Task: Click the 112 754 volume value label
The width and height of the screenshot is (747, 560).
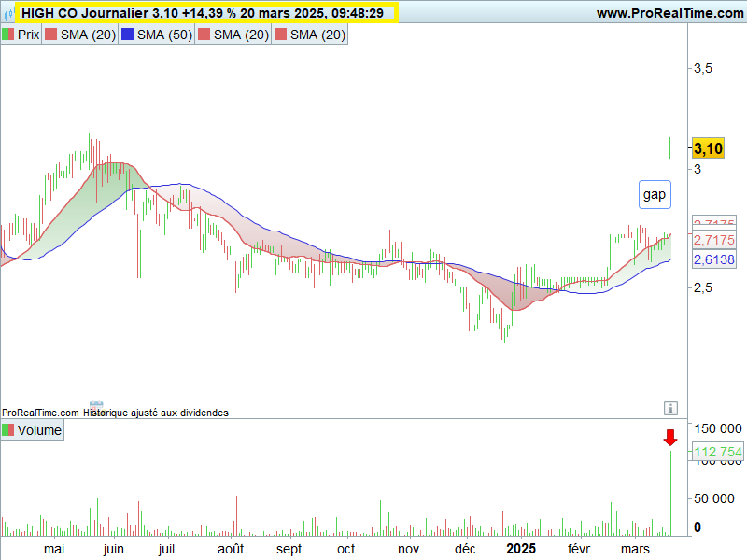Action: 717,452
